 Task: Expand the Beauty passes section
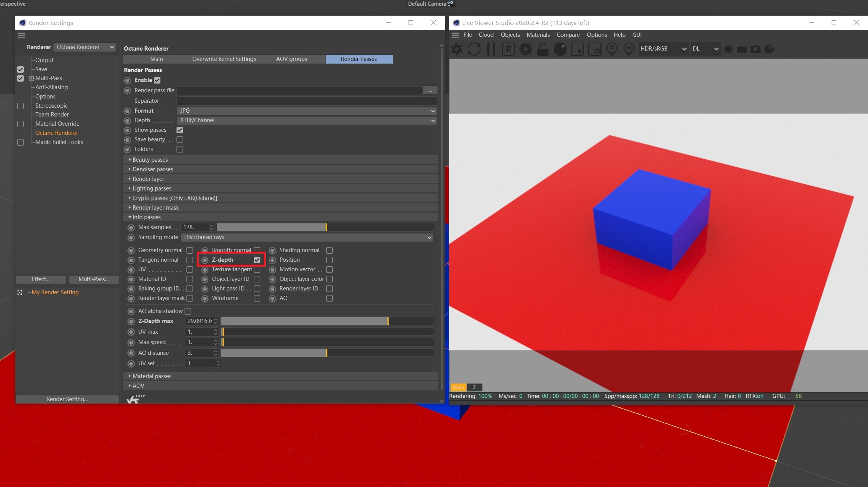[150, 160]
